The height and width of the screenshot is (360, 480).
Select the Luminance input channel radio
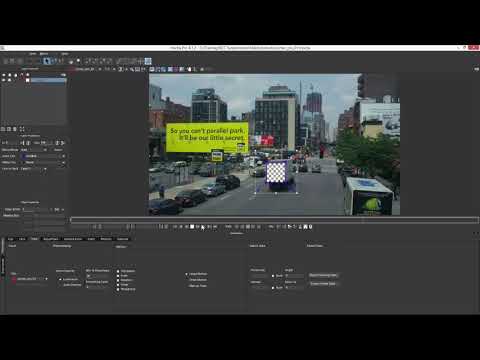(60, 279)
